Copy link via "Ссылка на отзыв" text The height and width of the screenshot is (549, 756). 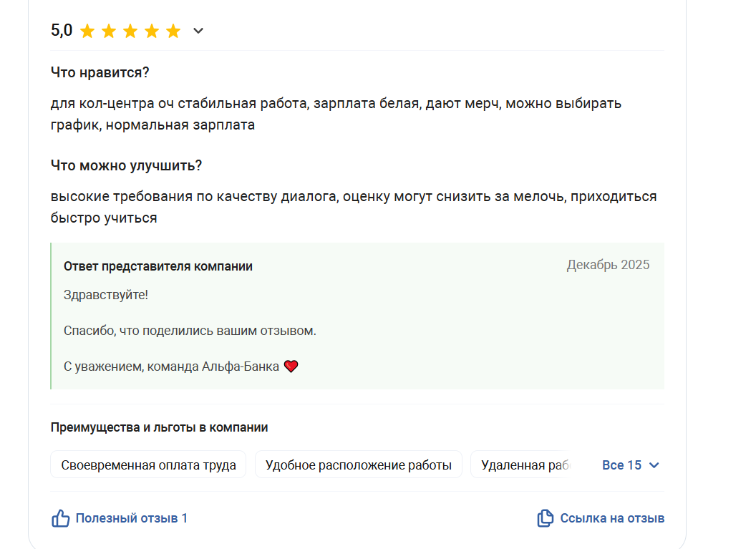(612, 518)
